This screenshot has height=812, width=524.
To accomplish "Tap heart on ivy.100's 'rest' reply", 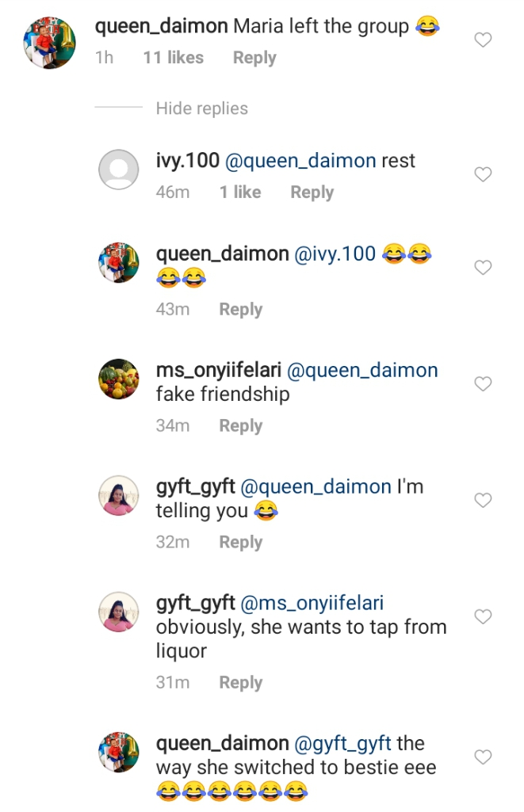I will click(x=483, y=174).
